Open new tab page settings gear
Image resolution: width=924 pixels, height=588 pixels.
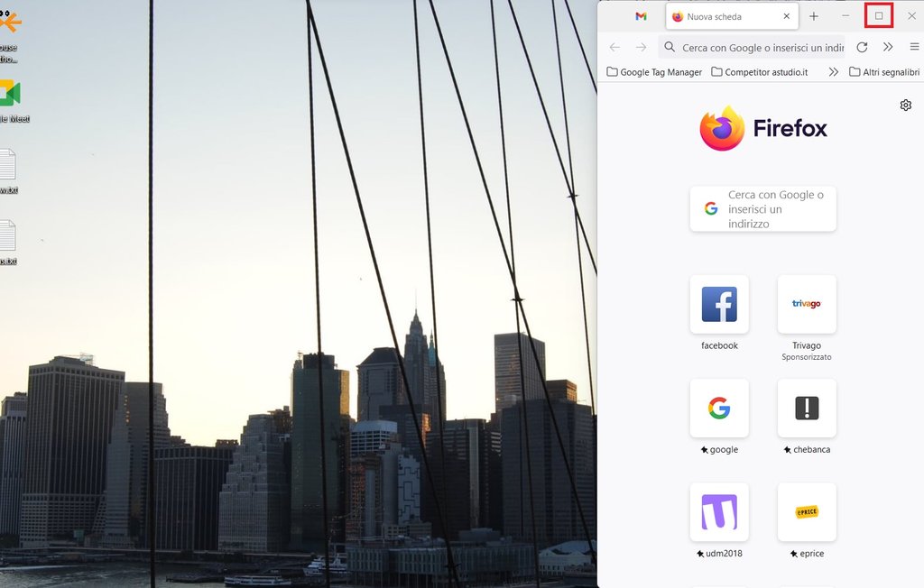click(906, 106)
